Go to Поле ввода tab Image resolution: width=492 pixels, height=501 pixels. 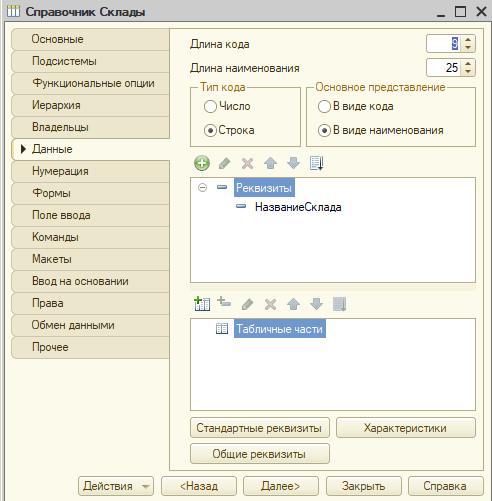tap(90, 215)
